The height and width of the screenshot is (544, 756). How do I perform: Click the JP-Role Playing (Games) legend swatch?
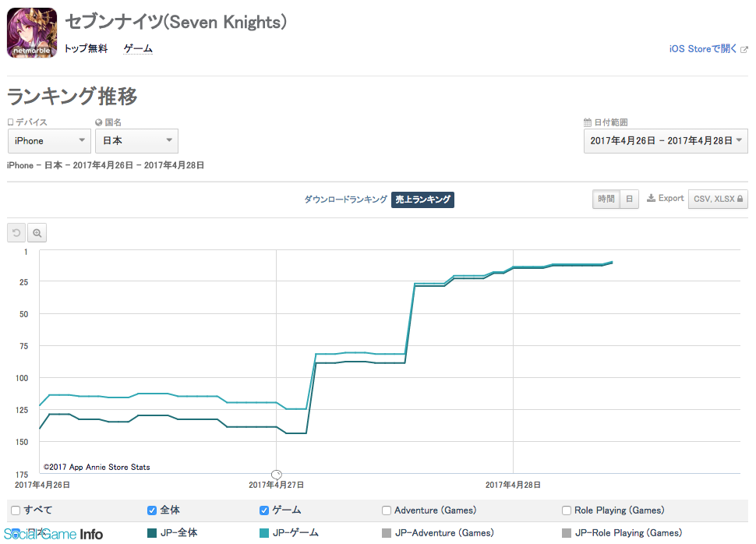pos(567,533)
